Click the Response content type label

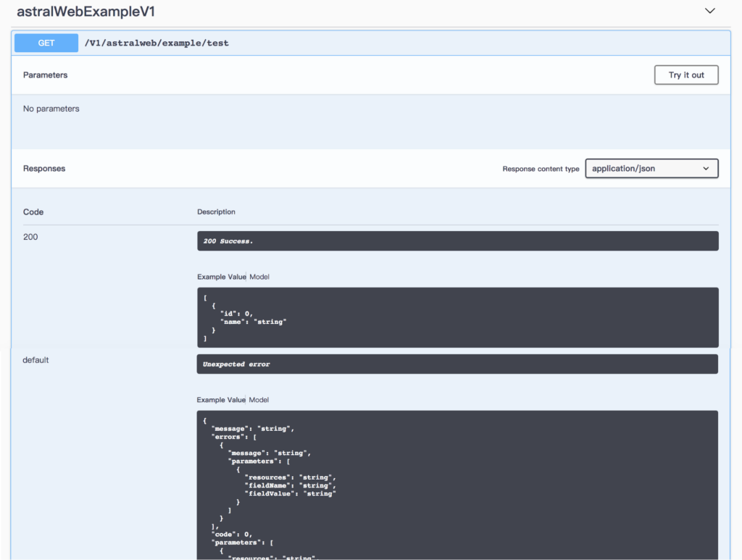tap(541, 169)
